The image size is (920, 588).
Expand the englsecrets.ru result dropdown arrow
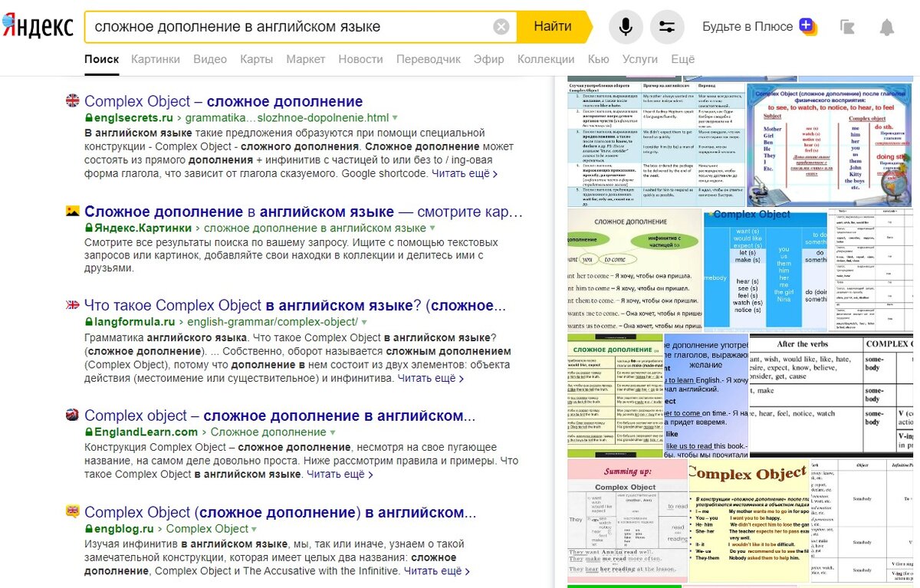pyautogui.click(x=396, y=119)
